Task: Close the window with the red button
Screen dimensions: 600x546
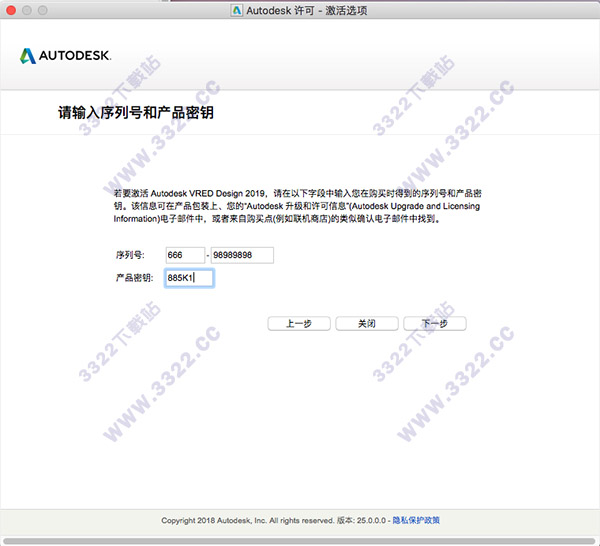Action: [x=11, y=10]
